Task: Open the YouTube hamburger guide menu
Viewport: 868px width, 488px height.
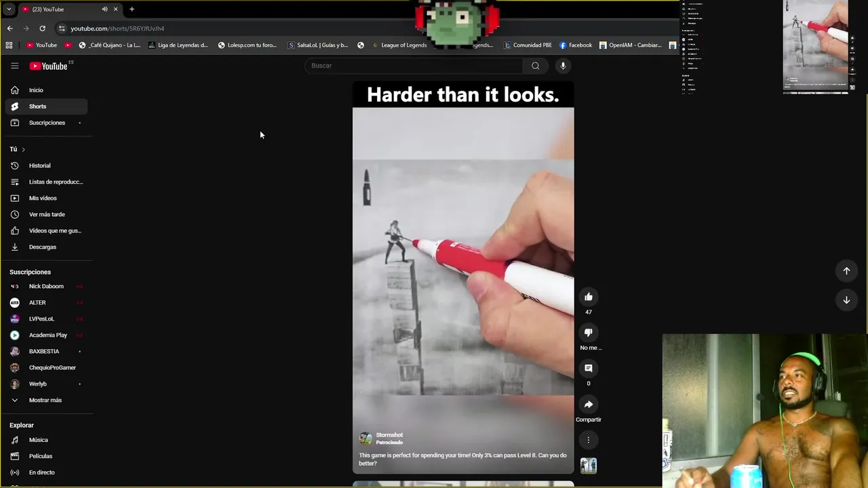Action: pos(14,66)
